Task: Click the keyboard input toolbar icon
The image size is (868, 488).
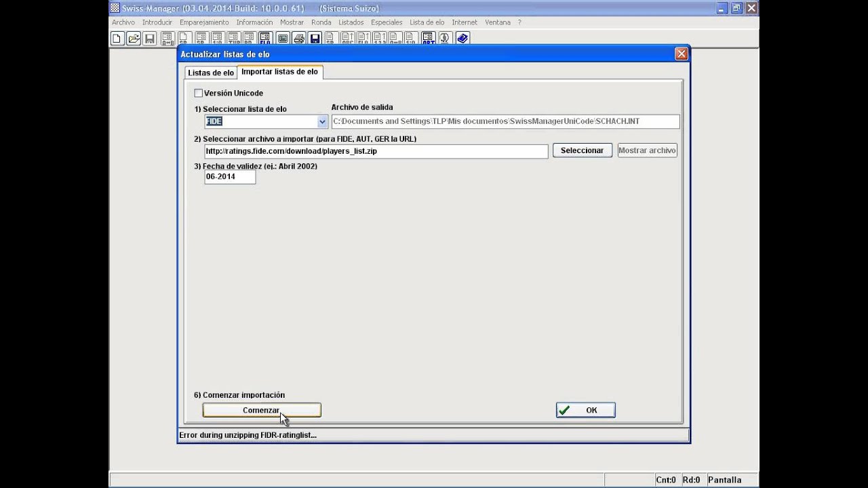Action: tap(281, 39)
